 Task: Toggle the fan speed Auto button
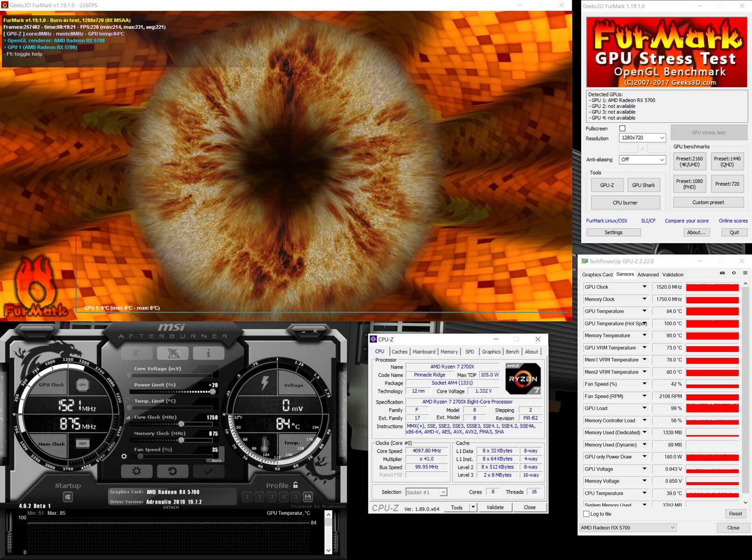coord(217,460)
